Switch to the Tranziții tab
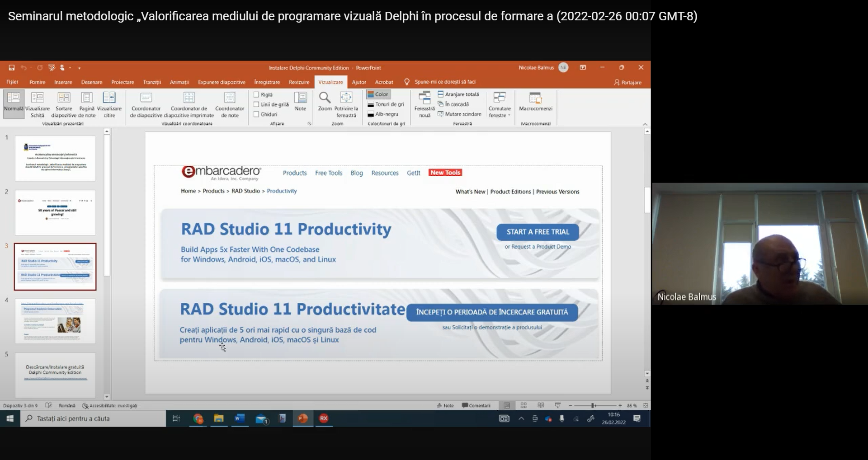The height and width of the screenshot is (460, 868). 152,82
